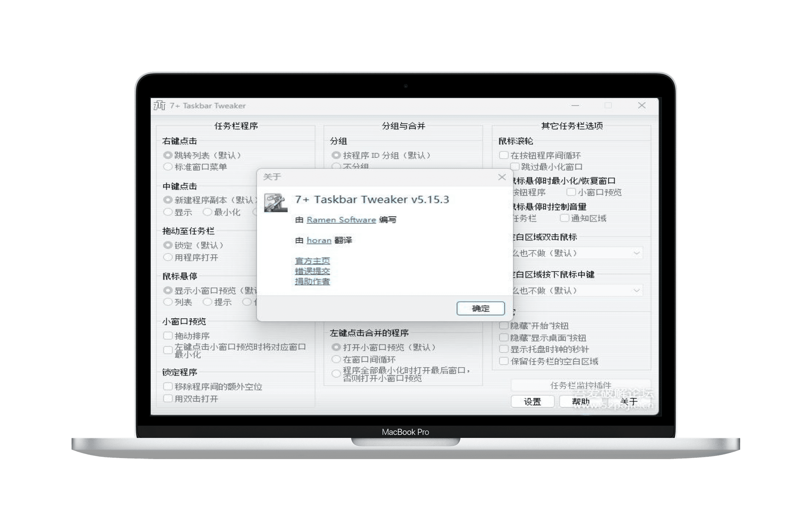
Task: Open the 错误提交 link
Action: [x=312, y=271]
